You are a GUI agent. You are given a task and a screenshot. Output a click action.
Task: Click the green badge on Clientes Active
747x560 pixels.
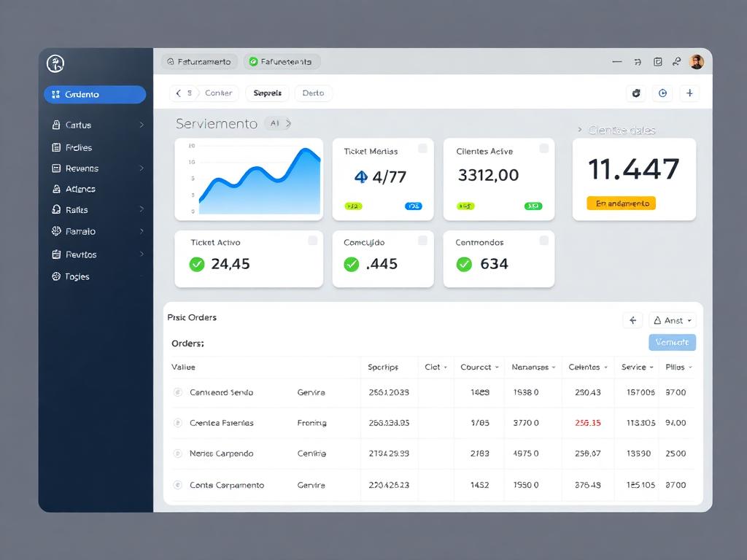coord(533,206)
